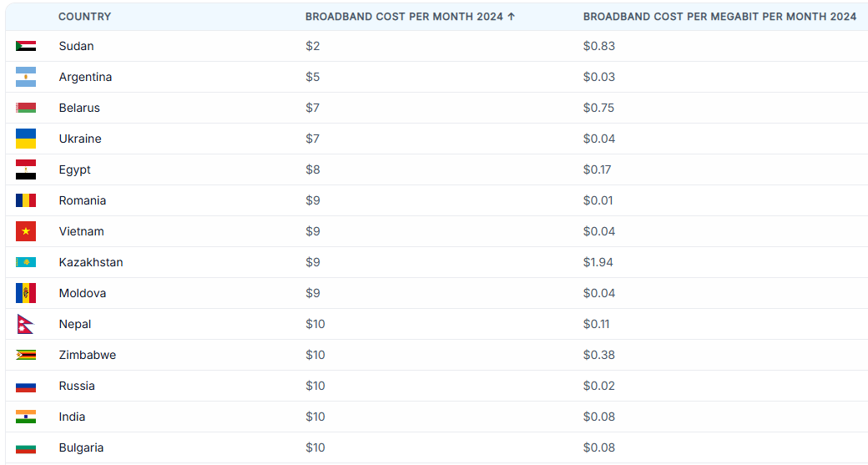Click the Zimbabwe flag icon
Viewport: 868px width, 465px height.
pos(26,355)
